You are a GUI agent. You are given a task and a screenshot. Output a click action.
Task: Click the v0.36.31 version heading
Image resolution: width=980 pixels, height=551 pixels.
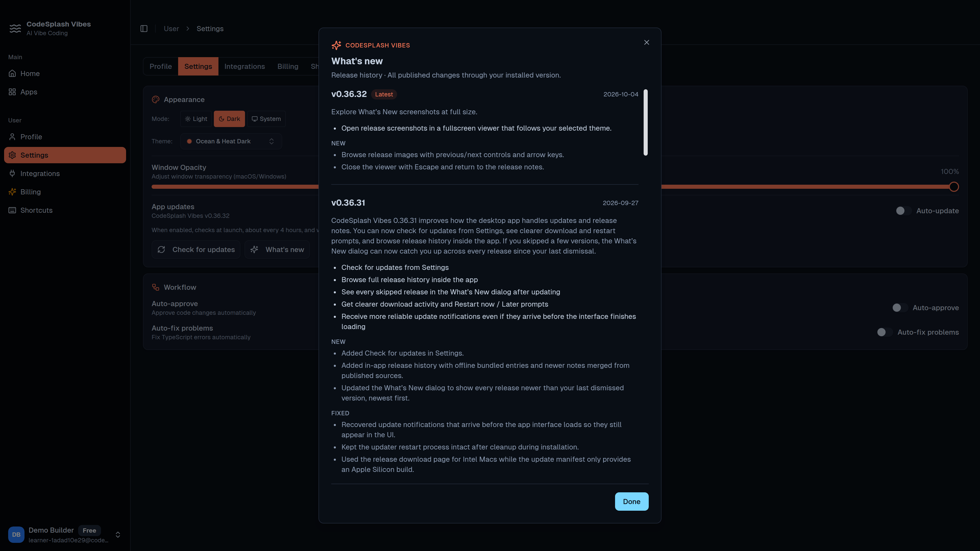[348, 203]
